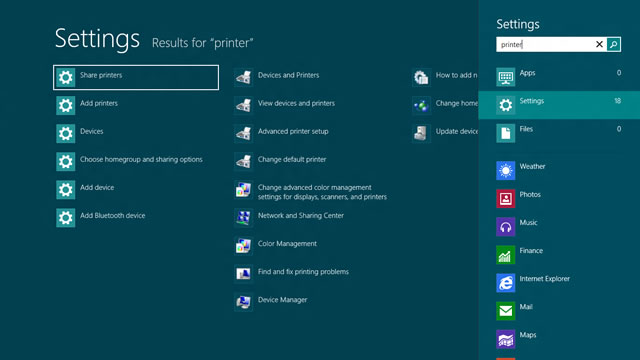Click the gear icon beside Devices

point(65,133)
